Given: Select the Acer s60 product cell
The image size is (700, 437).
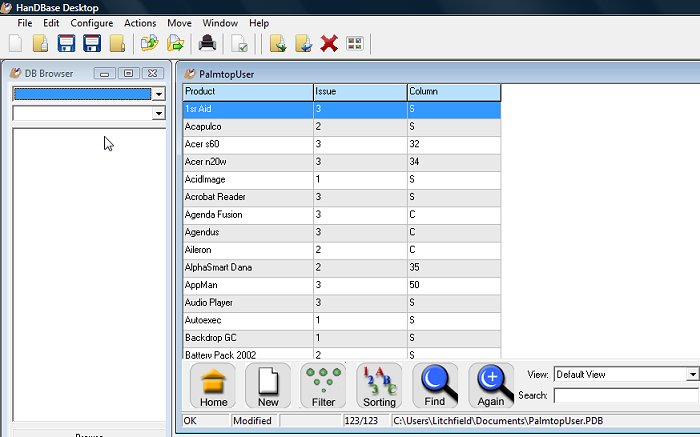Looking at the screenshot, I should pyautogui.click(x=248, y=145).
